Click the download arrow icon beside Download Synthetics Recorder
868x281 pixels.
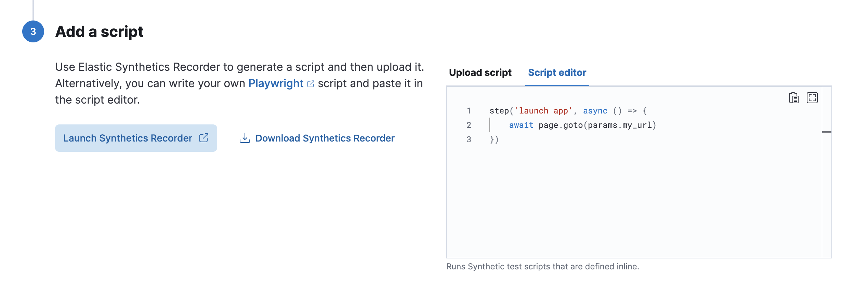[x=245, y=138]
